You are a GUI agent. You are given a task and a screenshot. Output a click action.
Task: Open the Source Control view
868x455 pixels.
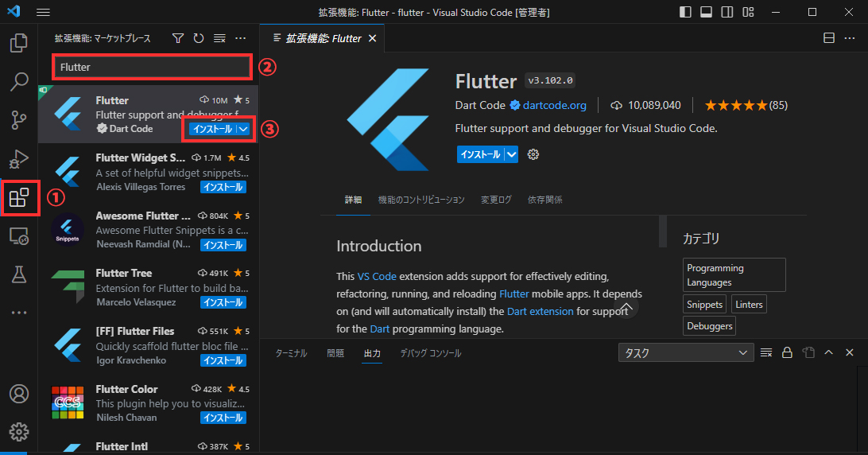click(19, 120)
